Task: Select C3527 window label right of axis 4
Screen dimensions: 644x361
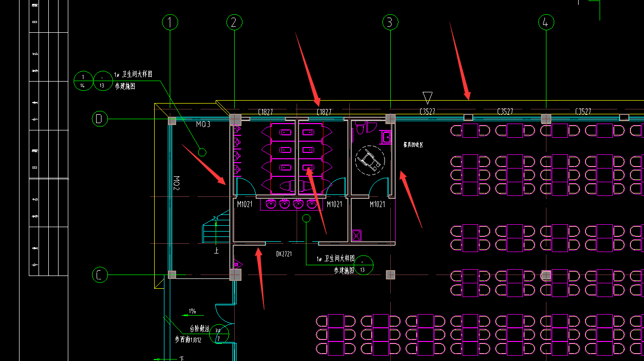Action: (x=583, y=112)
